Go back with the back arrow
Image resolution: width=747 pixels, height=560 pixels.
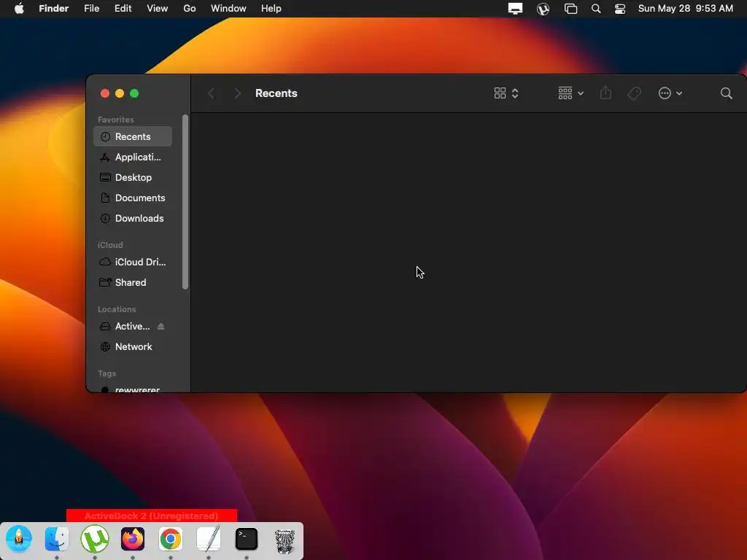(x=212, y=93)
